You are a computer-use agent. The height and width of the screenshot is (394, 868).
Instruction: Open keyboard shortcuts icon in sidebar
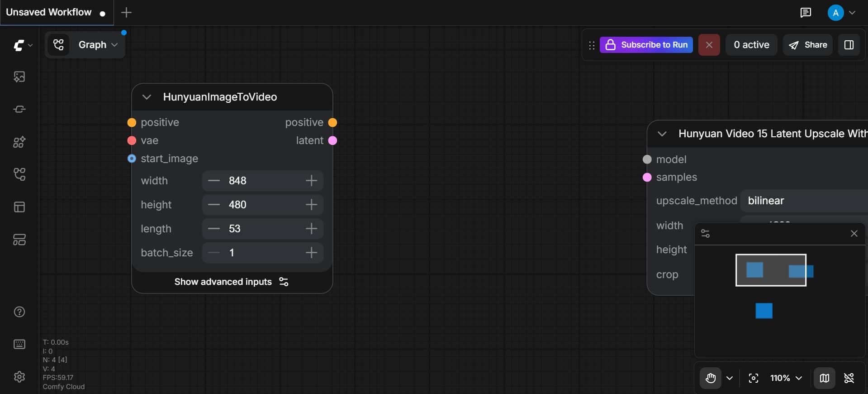tap(19, 344)
